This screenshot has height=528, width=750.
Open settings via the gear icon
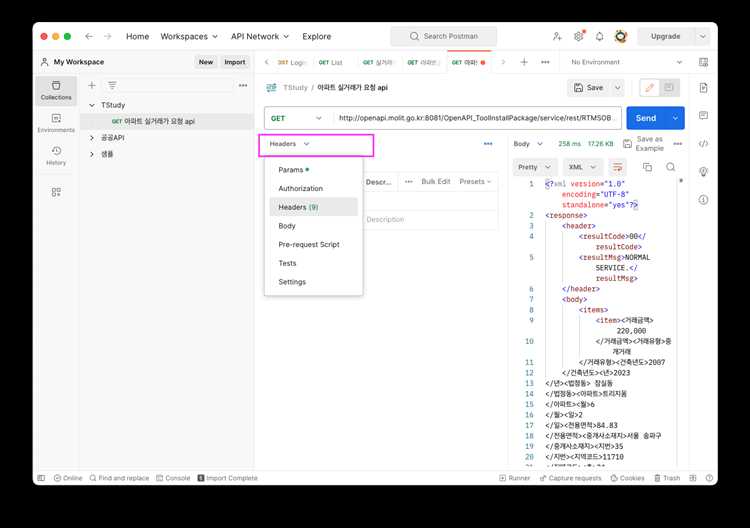coord(579,36)
